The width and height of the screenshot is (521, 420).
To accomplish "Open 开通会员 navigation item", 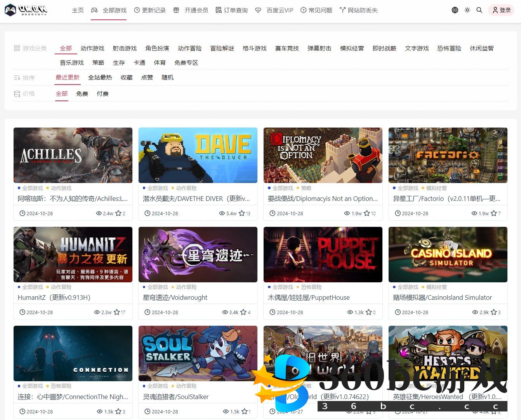I will (191, 10).
